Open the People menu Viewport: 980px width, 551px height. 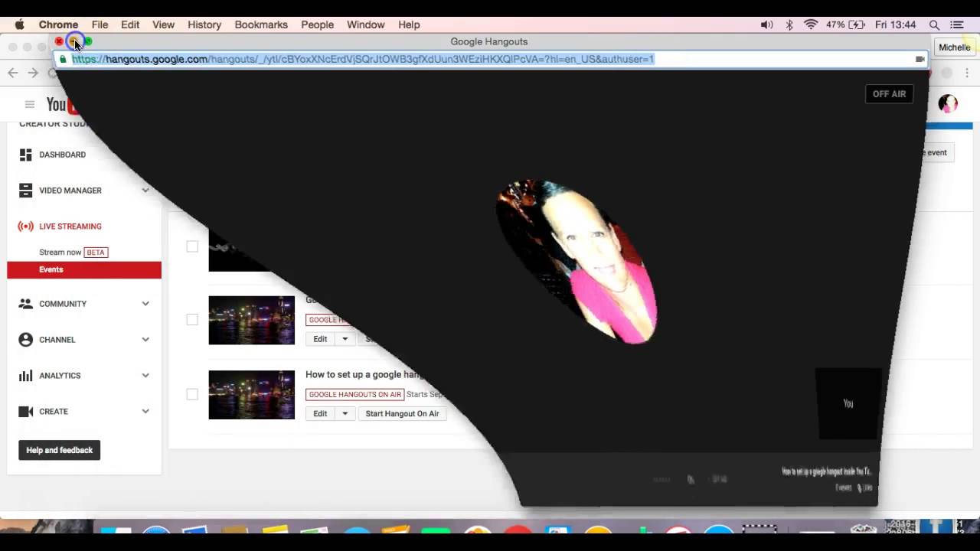point(317,24)
